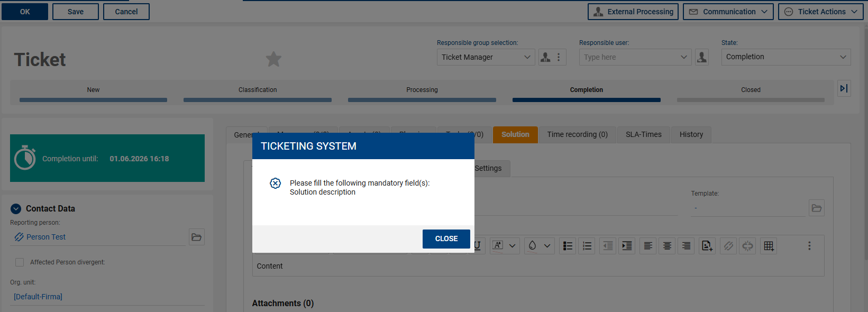This screenshot has width=868, height=312.
Task: Click the Content text area
Action: pos(538,266)
